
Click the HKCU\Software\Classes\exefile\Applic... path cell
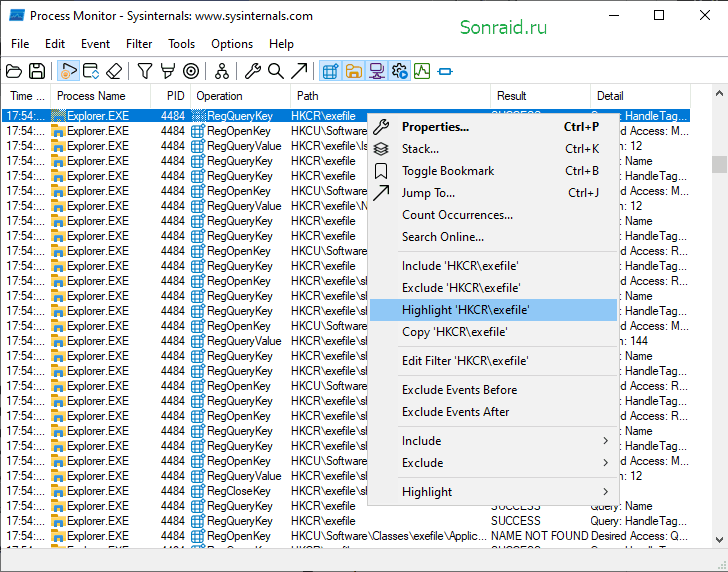point(389,536)
